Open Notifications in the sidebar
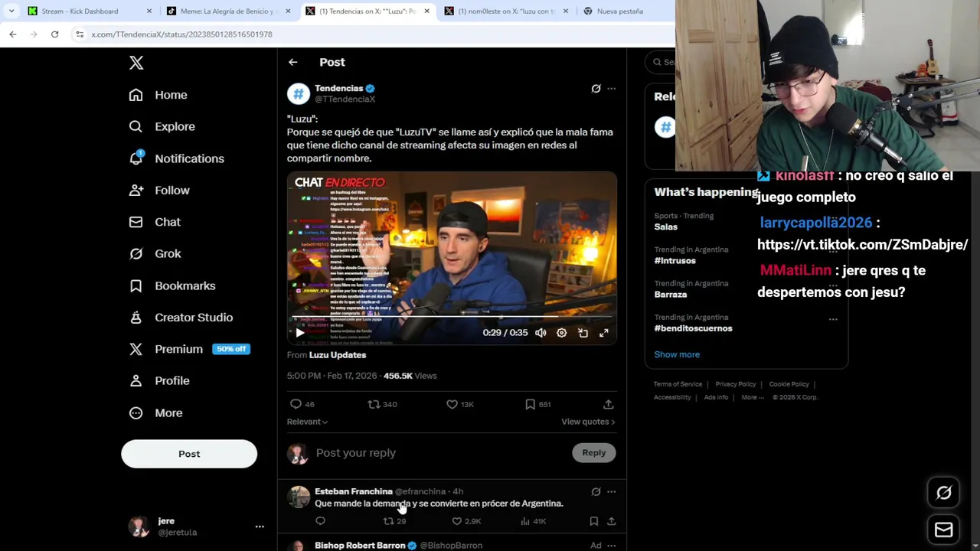Image resolution: width=980 pixels, height=551 pixels. [177, 158]
